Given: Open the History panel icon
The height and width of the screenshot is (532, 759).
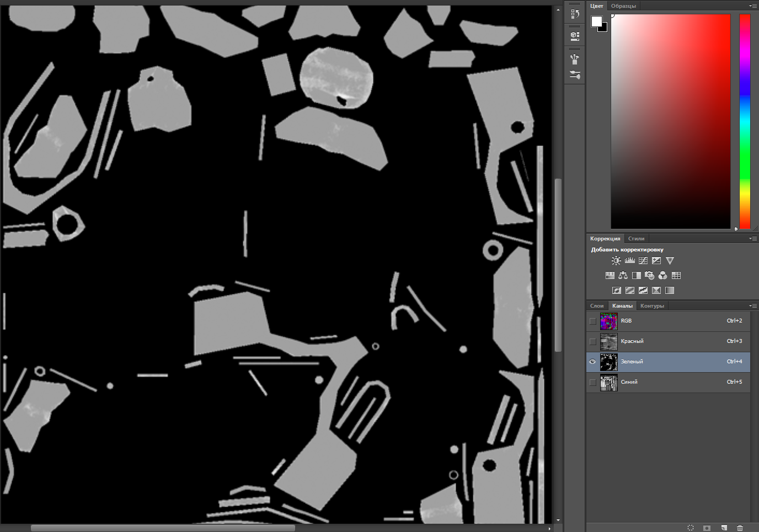Looking at the screenshot, I should pos(575,13).
